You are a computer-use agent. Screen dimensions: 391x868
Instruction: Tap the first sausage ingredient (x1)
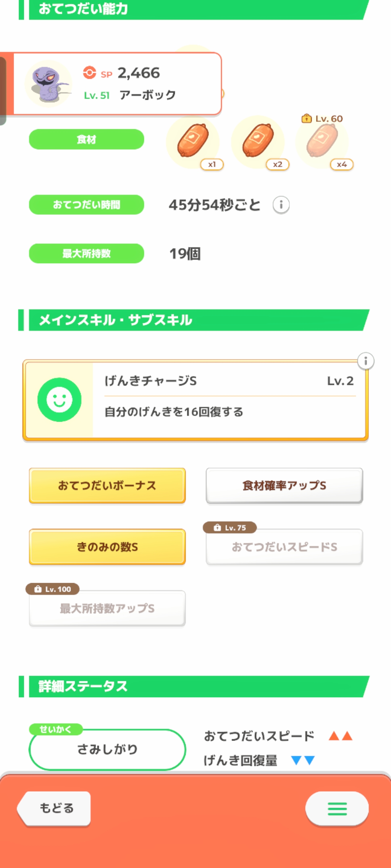point(193,140)
